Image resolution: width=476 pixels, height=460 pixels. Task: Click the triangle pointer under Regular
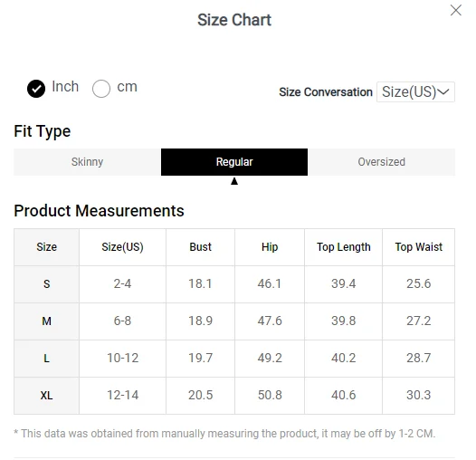tap(234, 181)
